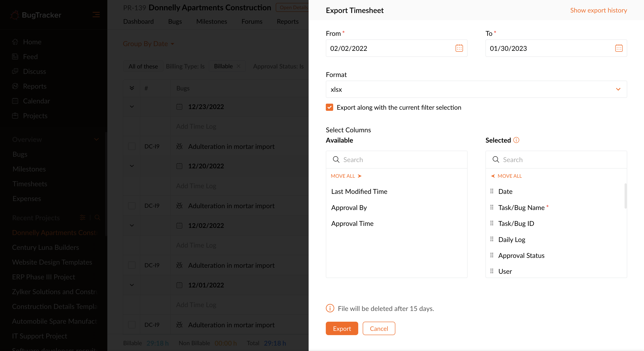Open the Group By Date dropdown
The width and height of the screenshot is (644, 351).
[148, 44]
